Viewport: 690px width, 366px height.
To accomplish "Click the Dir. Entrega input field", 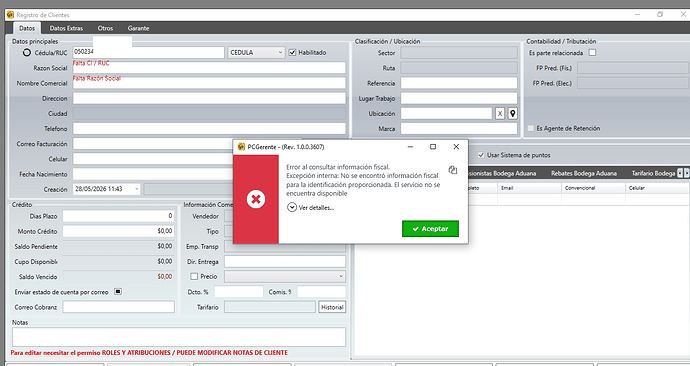I will pyautogui.click(x=285, y=262).
